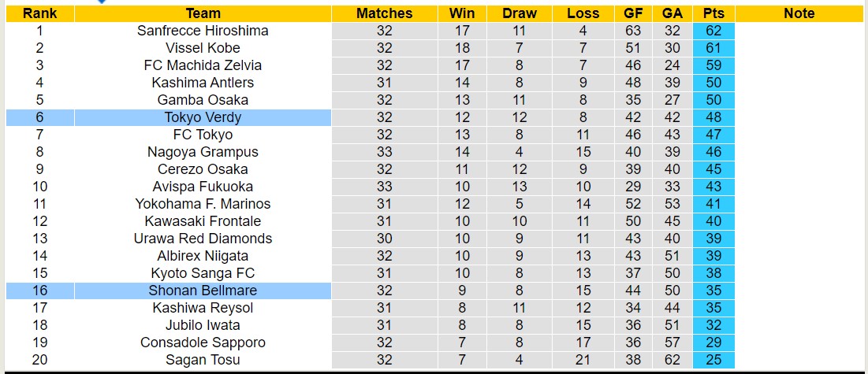Screen dimensions: 868x374
Task: Click the highlighted Shonan Bellmare team
Action: (x=203, y=291)
